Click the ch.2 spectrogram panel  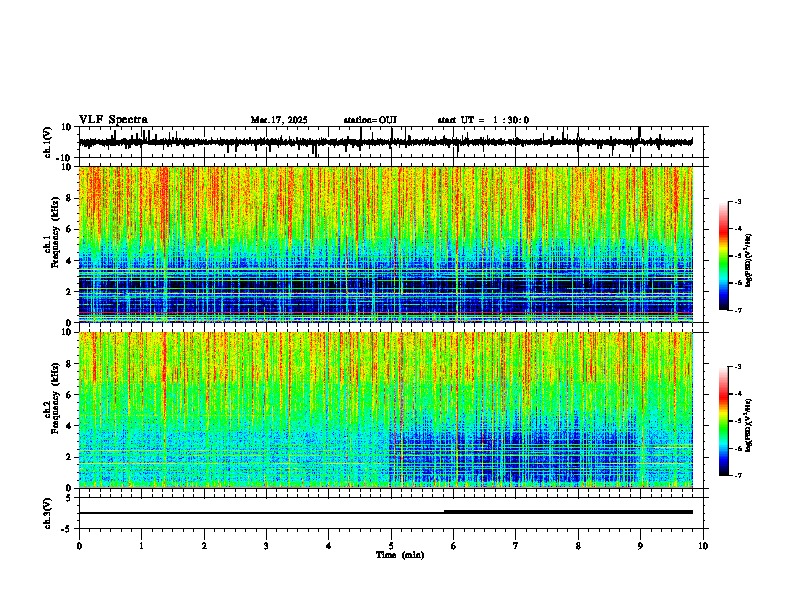coord(386,410)
